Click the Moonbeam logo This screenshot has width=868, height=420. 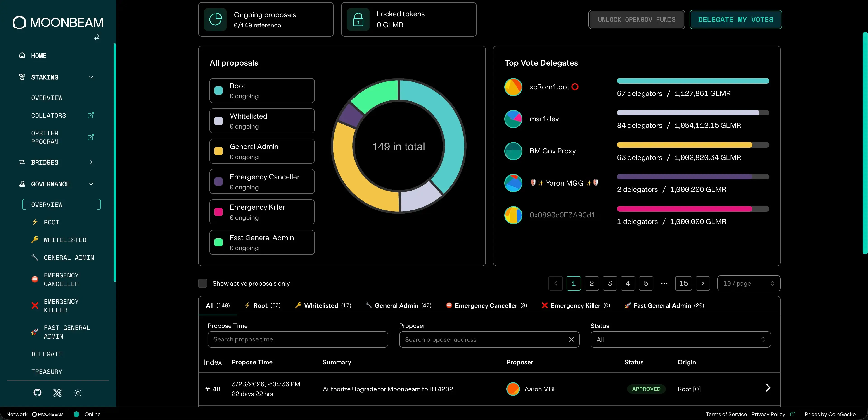(x=58, y=22)
